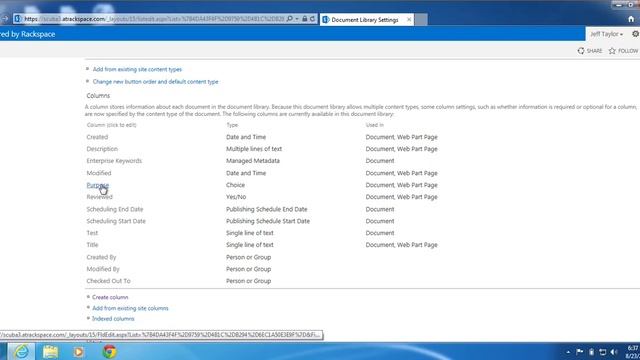640x360 pixels.
Task: Click the Managed Metadata type cell
Action: (x=253, y=161)
